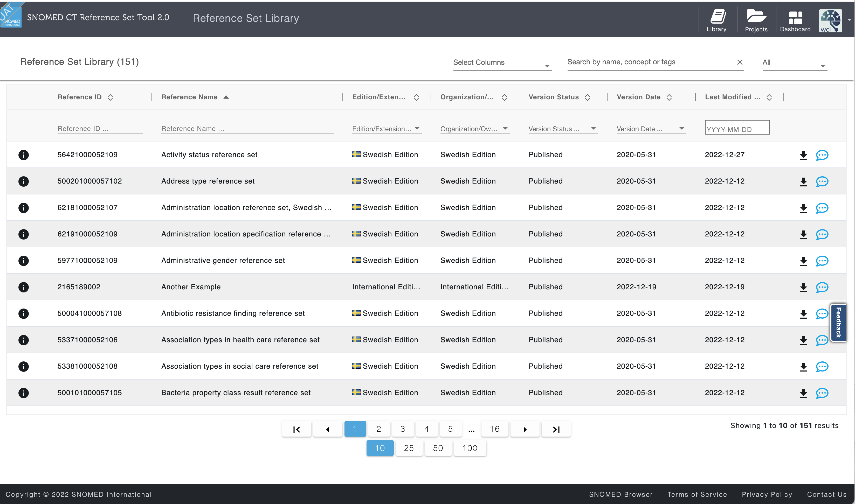
Task: Download Bacteria property class result set
Action: (803, 393)
